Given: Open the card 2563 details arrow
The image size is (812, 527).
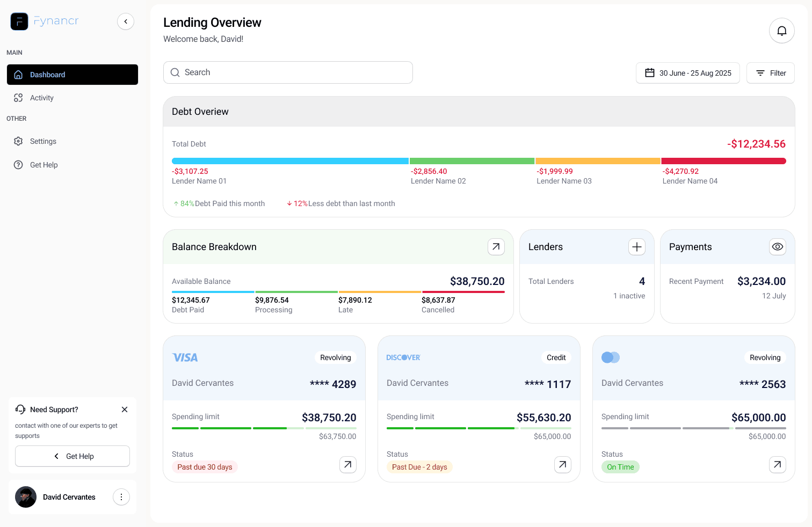Looking at the screenshot, I should click(x=777, y=465).
